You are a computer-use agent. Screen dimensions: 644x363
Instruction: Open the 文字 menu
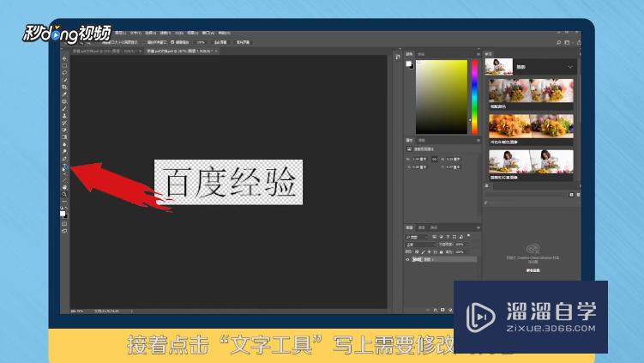click(135, 33)
